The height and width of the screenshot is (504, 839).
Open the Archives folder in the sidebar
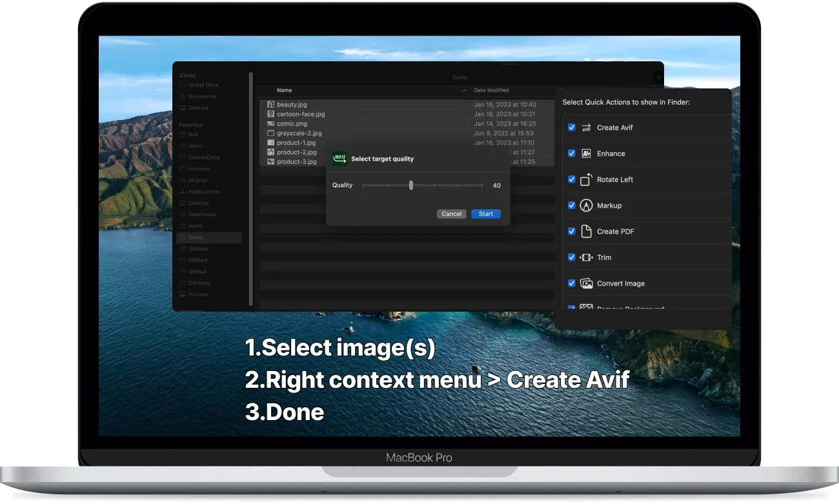click(195, 169)
